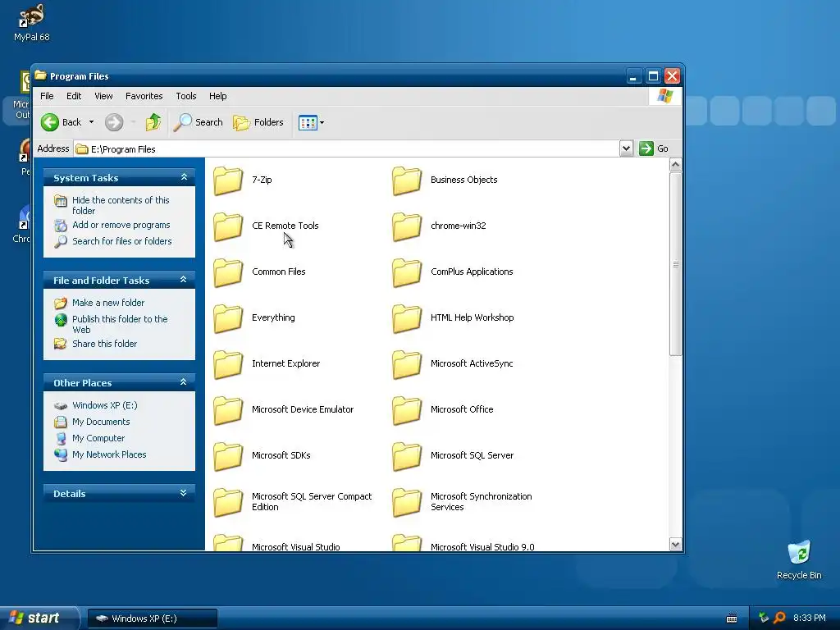
Task: Select the Microsoft Device Emulator folder icon
Action: pos(228,410)
